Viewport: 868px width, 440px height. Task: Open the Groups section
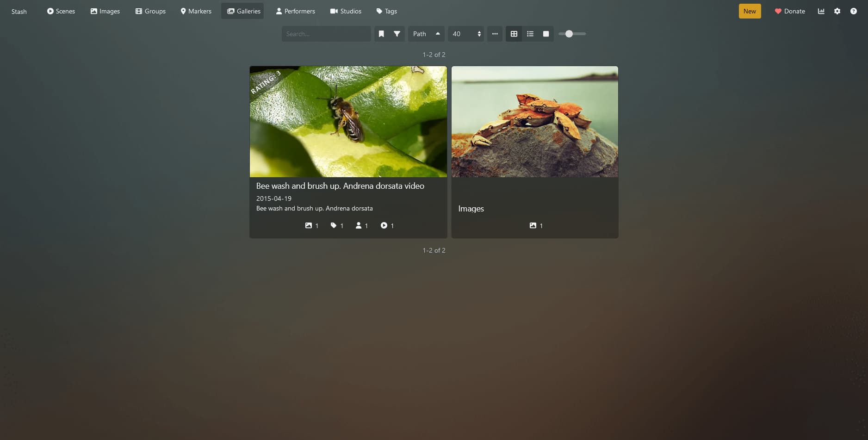tap(150, 11)
